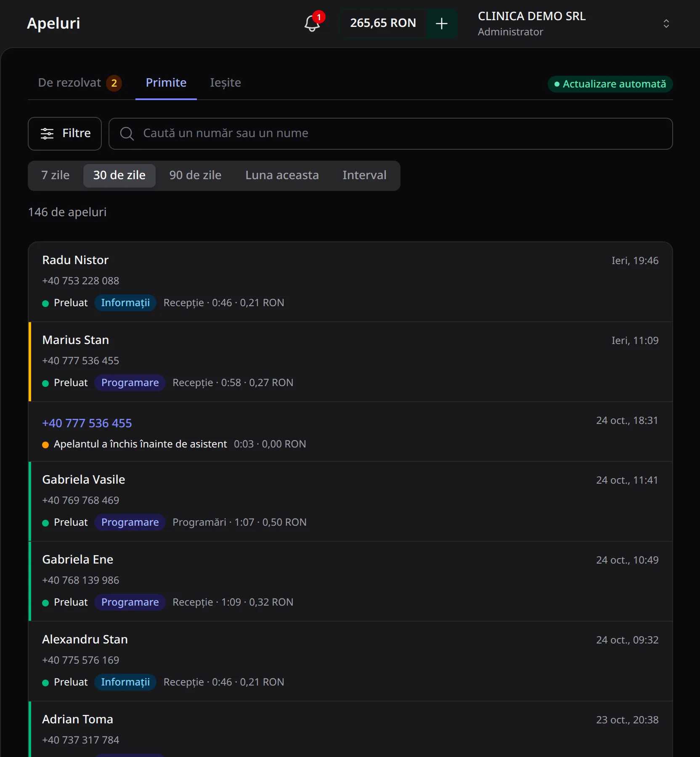Click the Informații tag on Alexandru Stan's call
Viewport: 700px width, 757px height.
tap(125, 682)
